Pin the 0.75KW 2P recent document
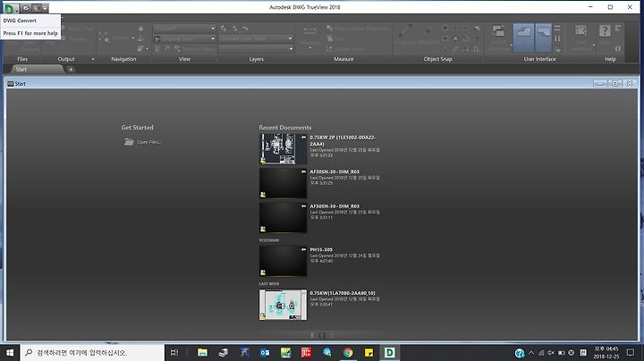644x361 pixels. coord(303,137)
